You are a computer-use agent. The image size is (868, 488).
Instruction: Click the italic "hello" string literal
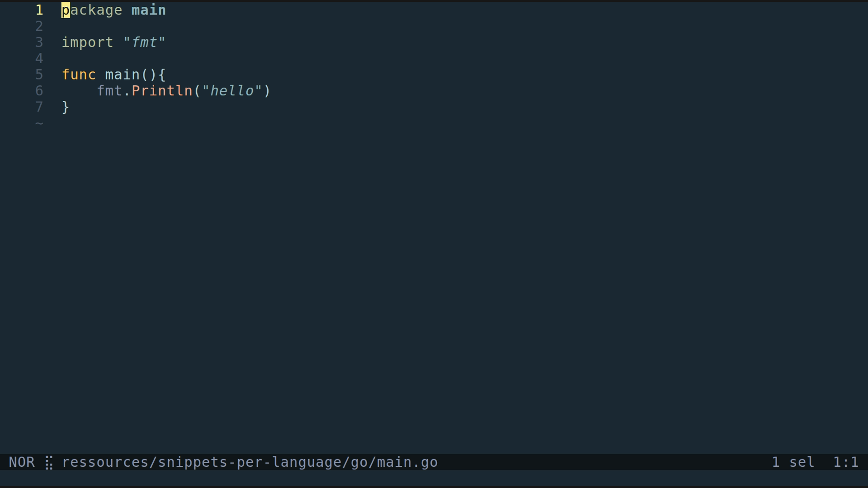click(x=232, y=91)
